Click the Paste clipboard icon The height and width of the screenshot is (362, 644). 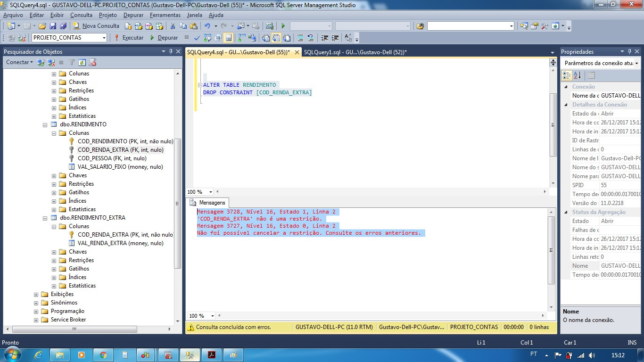pyautogui.click(x=193, y=26)
